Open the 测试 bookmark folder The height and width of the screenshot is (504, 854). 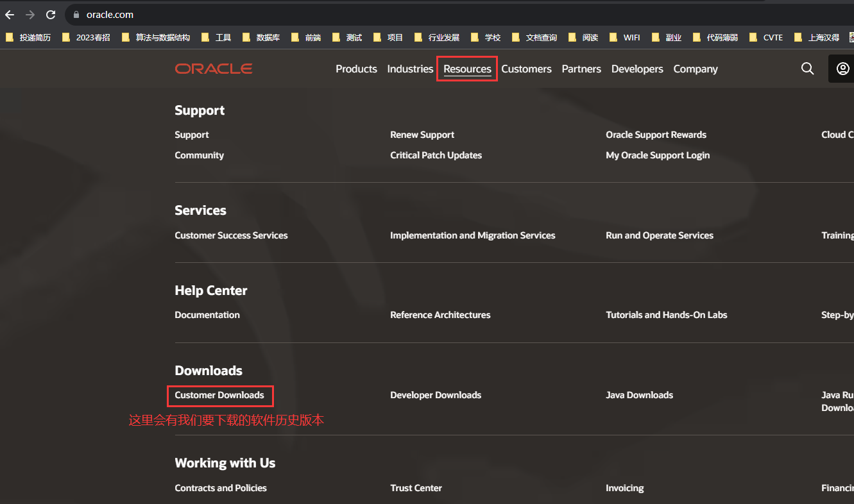[x=347, y=37]
